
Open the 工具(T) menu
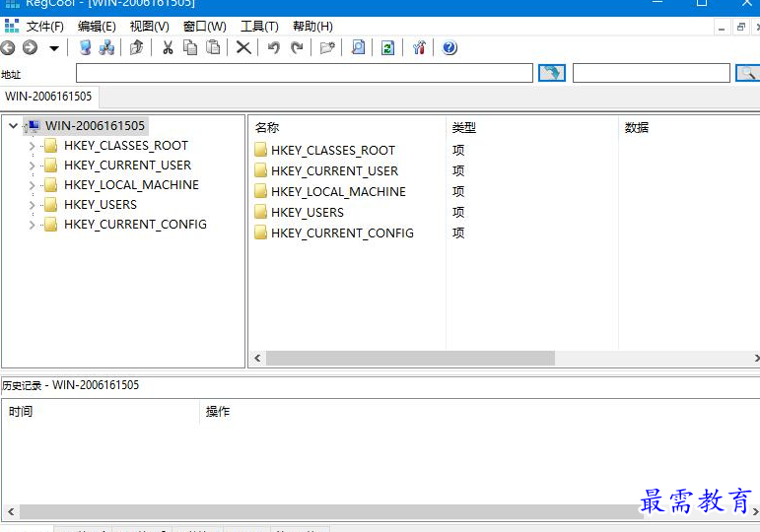259,27
